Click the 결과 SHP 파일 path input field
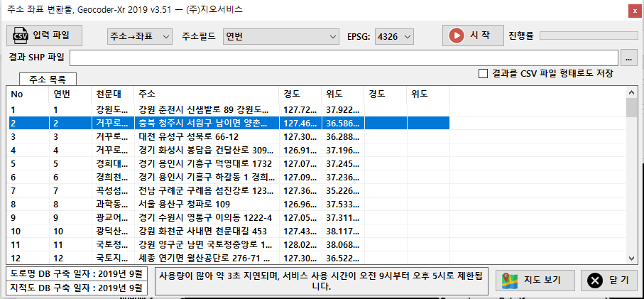This screenshot has height=299, width=644. (344, 58)
